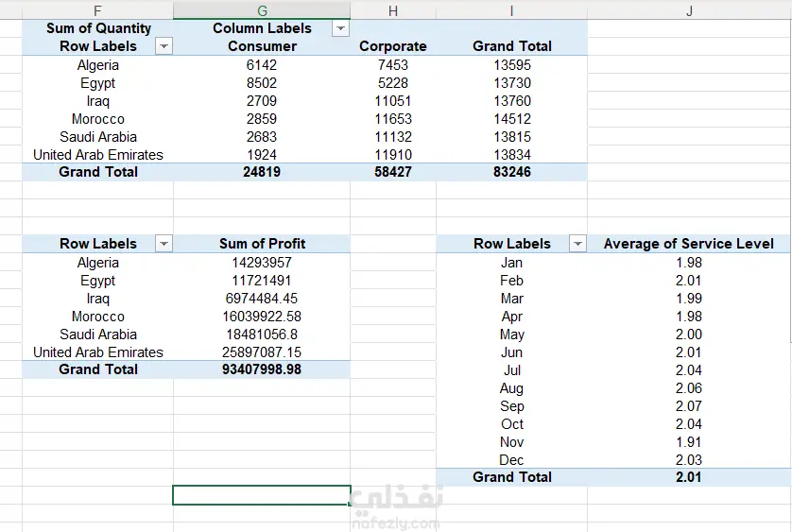
Task: Click Egypt's Consumer quantity 8502
Action: 262,83
